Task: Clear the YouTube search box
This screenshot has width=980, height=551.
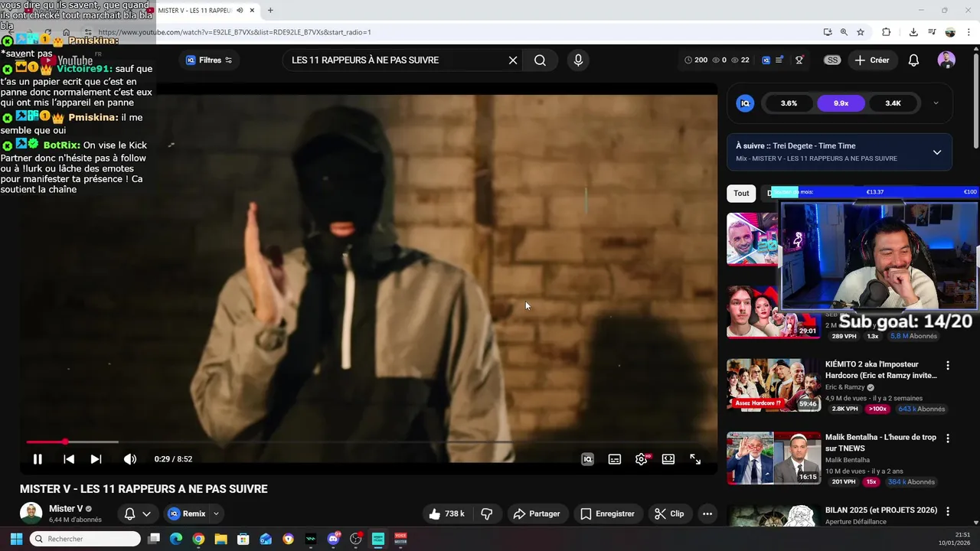Action: pyautogui.click(x=513, y=60)
